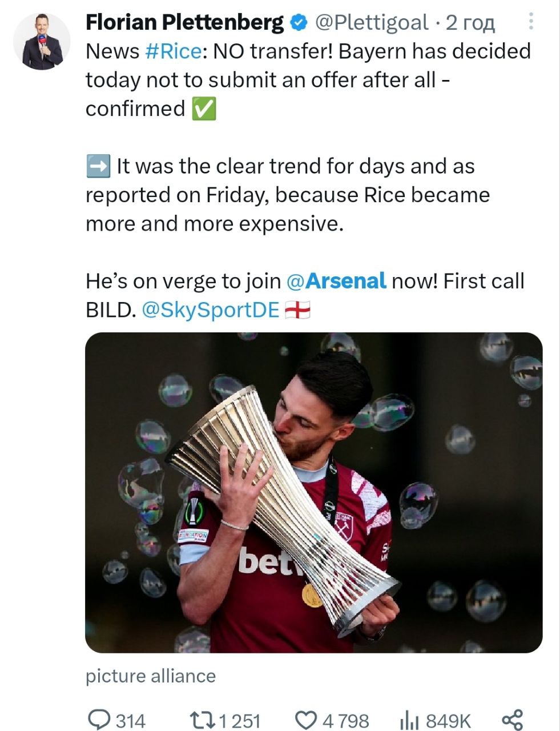Click the 1 251 retweets count
The image size is (560, 731).
click(x=240, y=720)
